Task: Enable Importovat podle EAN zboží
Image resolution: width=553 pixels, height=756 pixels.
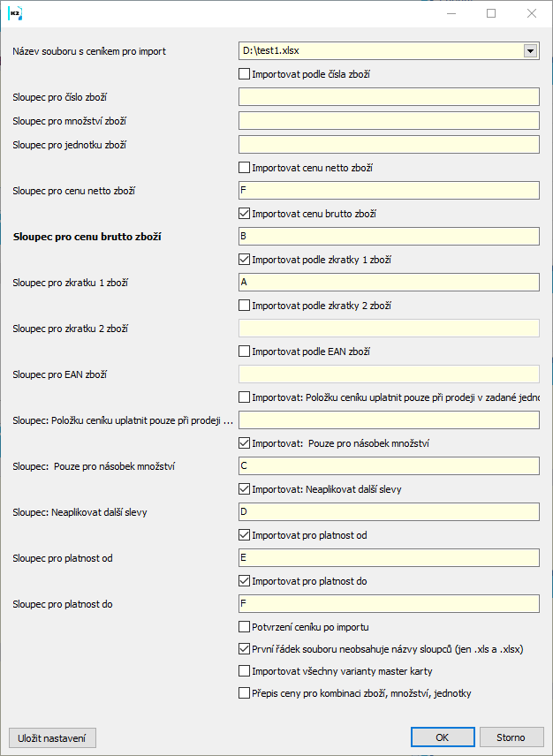Action: pos(245,352)
